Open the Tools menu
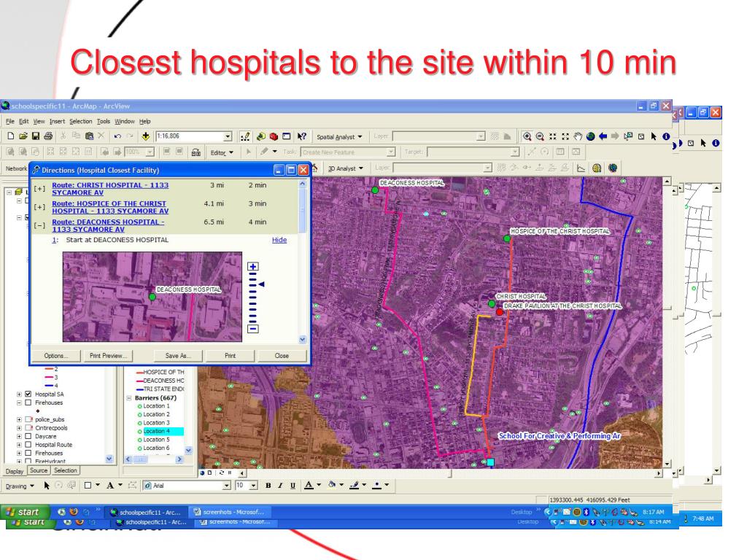Viewport: 747px width, 560px height. [x=104, y=122]
